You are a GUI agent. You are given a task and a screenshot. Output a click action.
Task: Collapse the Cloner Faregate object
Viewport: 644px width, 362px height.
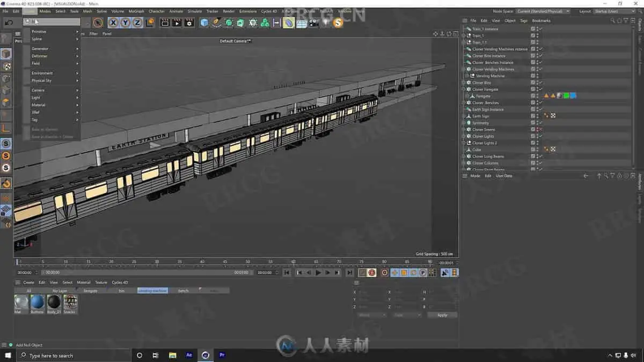point(464,90)
